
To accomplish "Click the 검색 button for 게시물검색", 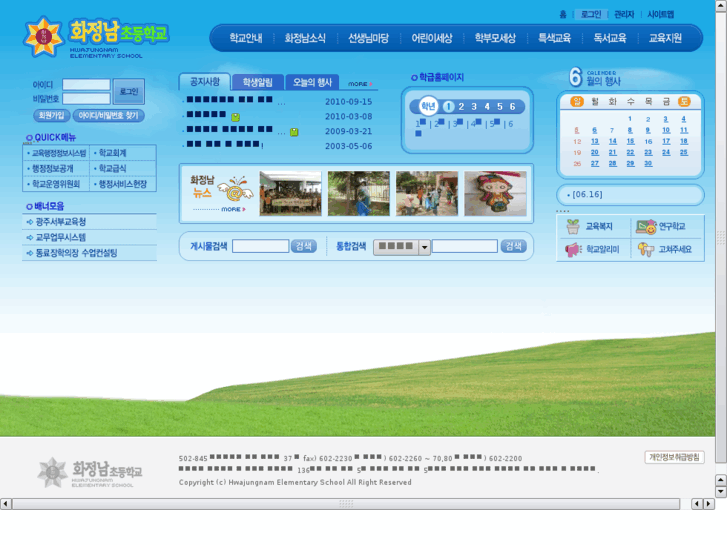I will (x=304, y=246).
